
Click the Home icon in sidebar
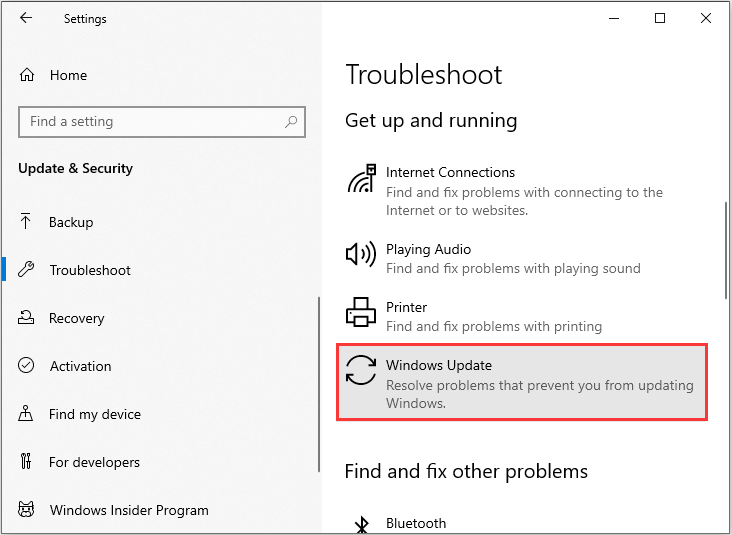pyautogui.click(x=27, y=75)
